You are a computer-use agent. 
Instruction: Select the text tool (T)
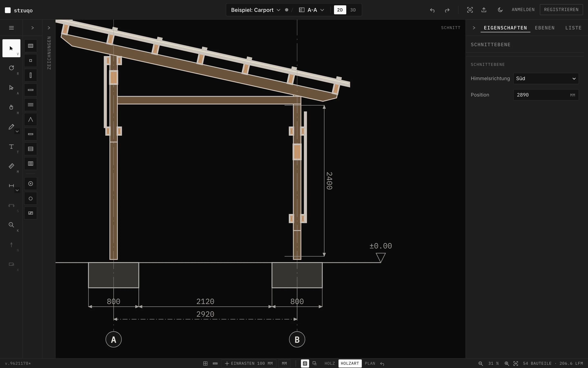tap(11, 147)
